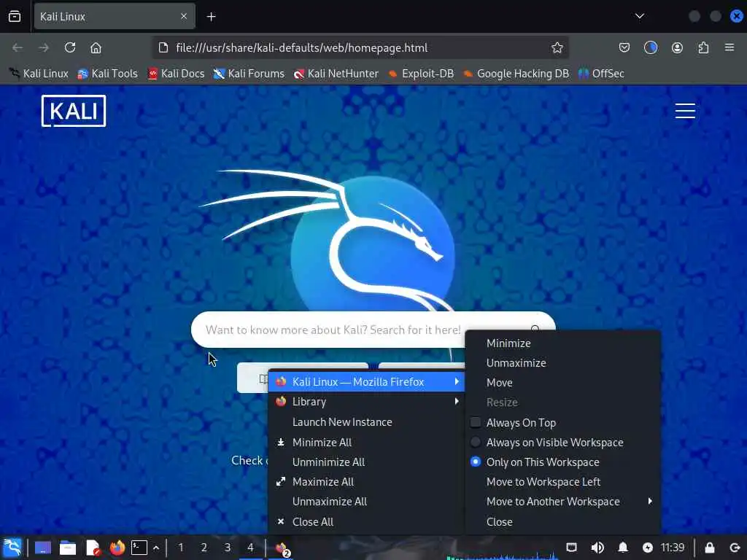Switch to workspace 4
The image size is (747, 560).
tap(251, 548)
